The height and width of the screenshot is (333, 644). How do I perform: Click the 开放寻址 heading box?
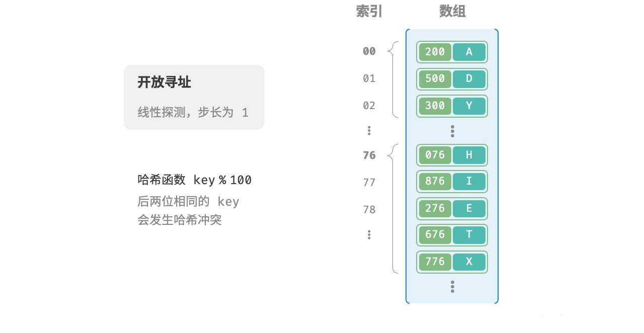click(194, 97)
